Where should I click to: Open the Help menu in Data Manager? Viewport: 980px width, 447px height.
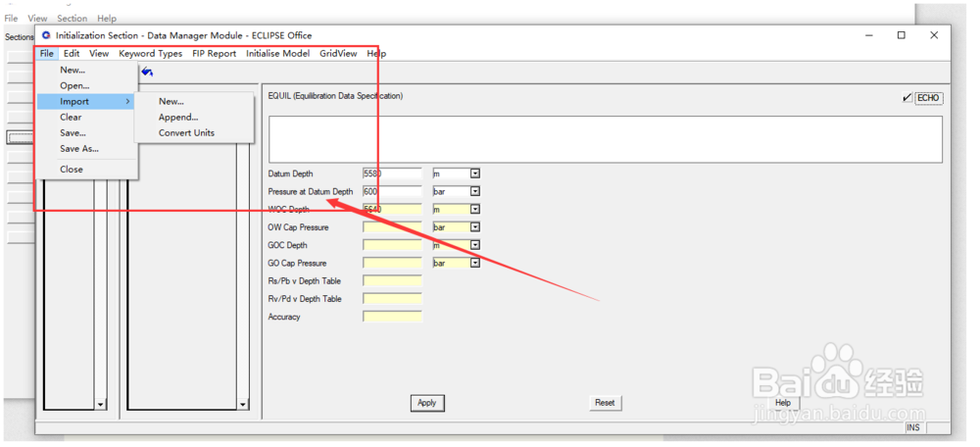point(377,54)
